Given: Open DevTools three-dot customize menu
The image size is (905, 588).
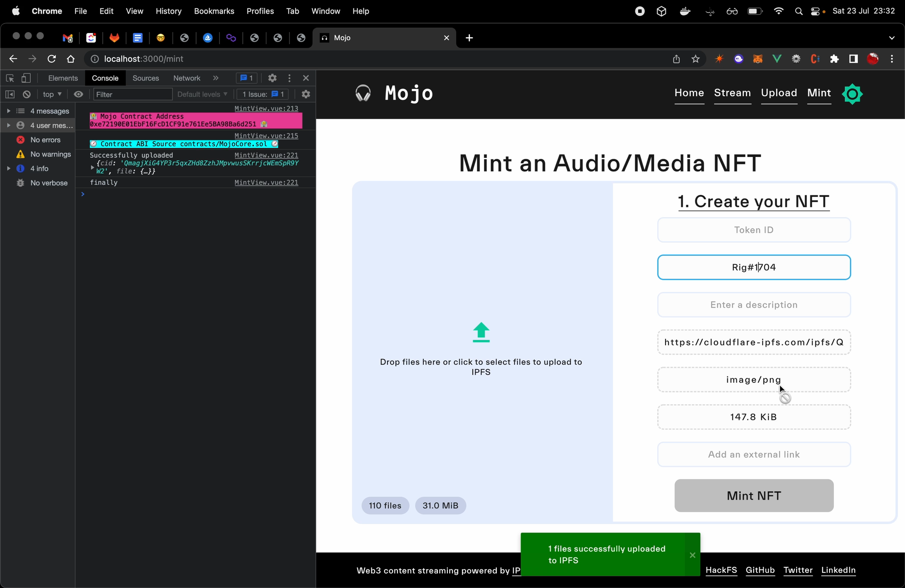Looking at the screenshot, I should pyautogui.click(x=289, y=78).
